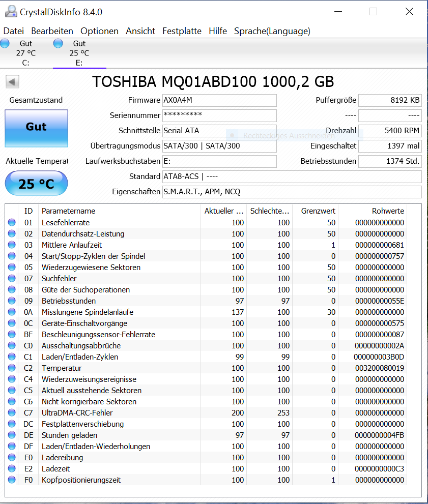Select the Kopfpositionierungszeit parameter name

81,480
